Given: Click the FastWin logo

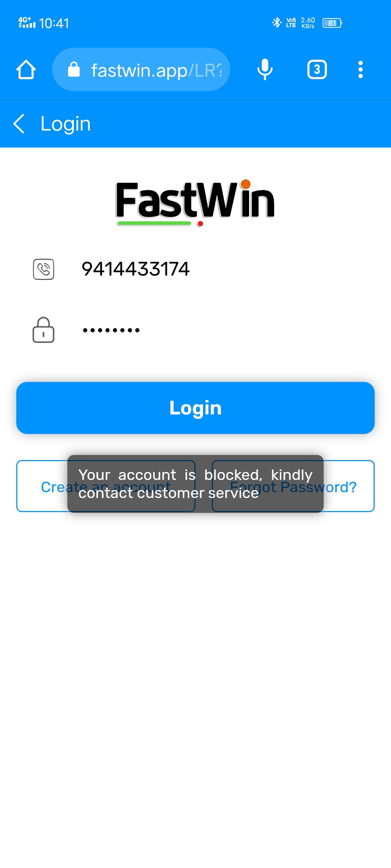Looking at the screenshot, I should [195, 202].
